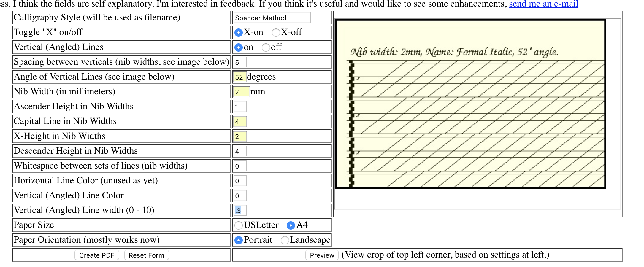Choose USLetter paper size
This screenshot has height=267, width=644.
(238, 225)
